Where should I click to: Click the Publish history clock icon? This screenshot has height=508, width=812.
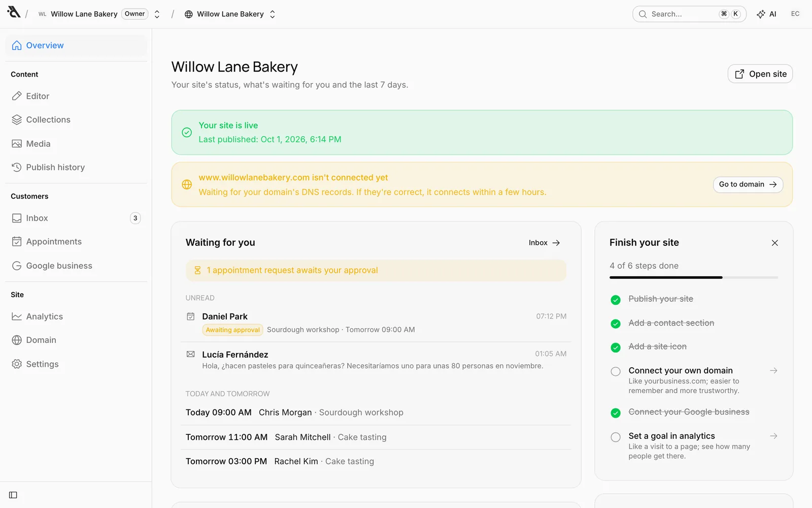(x=17, y=167)
